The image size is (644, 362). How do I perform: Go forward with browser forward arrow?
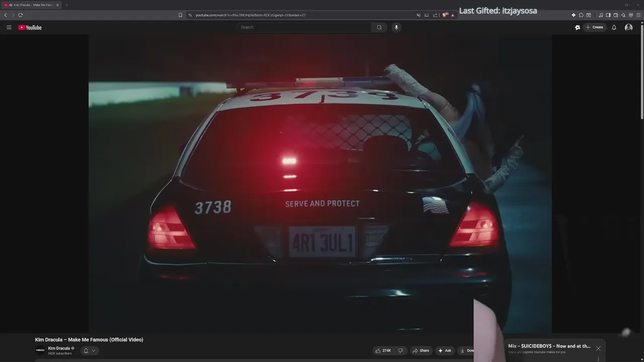13,15
